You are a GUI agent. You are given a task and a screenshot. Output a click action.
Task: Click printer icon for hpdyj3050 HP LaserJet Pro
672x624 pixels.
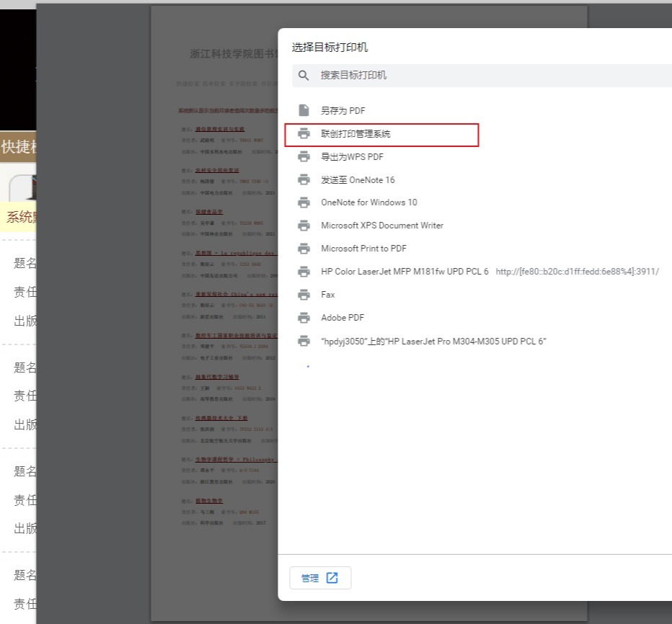coord(304,341)
